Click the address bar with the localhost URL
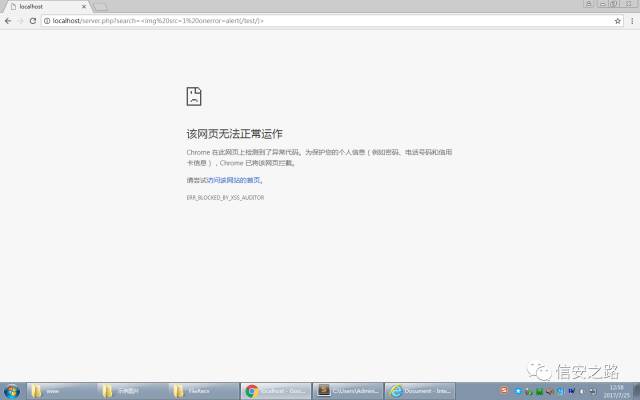Image resolution: width=640 pixels, height=400 pixels. pos(333,21)
